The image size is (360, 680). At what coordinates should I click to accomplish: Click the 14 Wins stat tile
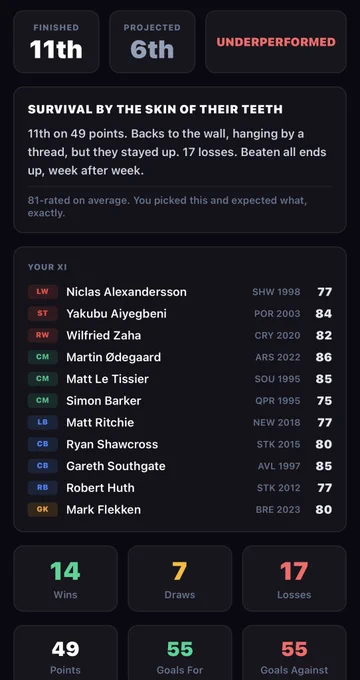tap(65, 579)
